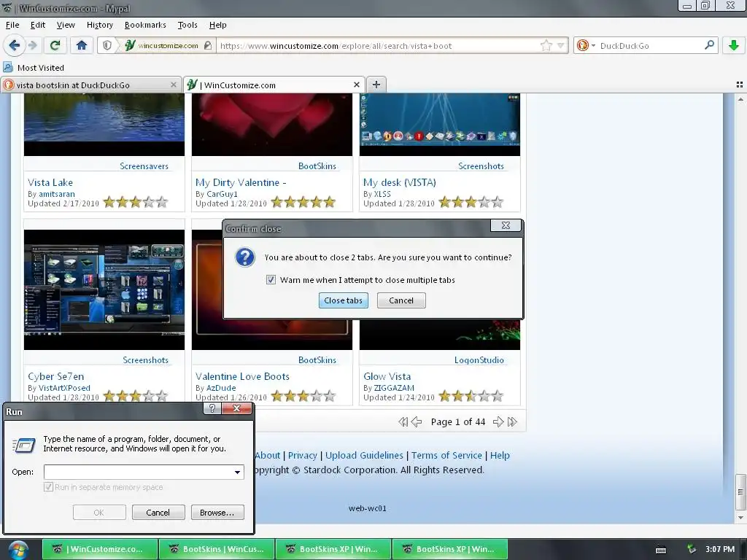The width and height of the screenshot is (747, 560).
Task: Open the Edit menu
Action: [38, 25]
